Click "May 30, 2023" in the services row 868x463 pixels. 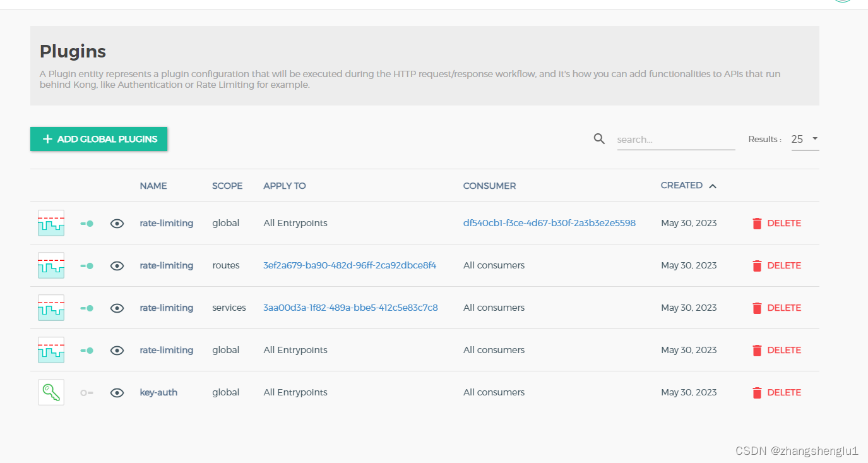tap(689, 308)
